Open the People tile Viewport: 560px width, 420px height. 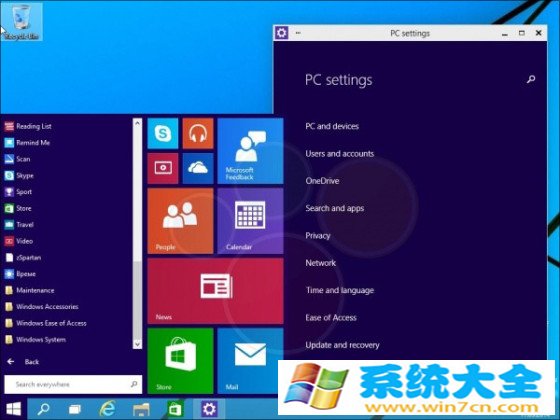point(180,221)
